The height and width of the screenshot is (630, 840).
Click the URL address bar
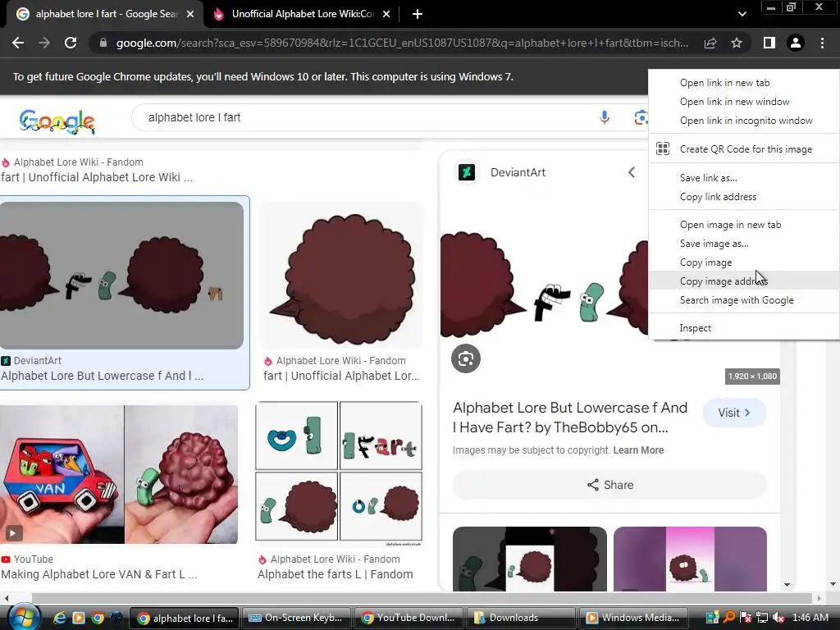[x=402, y=43]
